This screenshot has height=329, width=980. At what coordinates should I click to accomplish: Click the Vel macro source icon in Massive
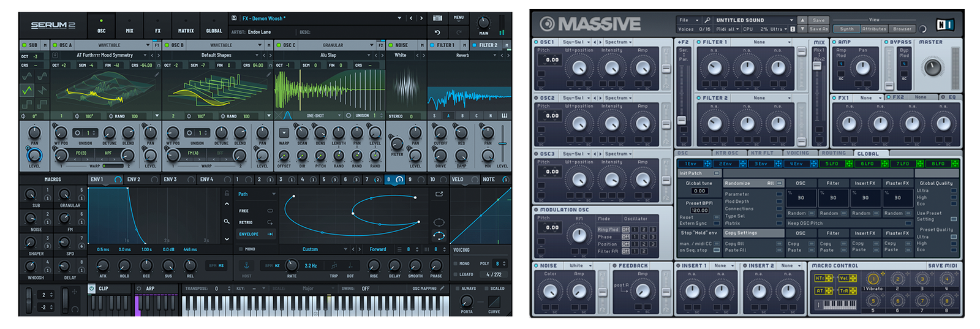coord(846,278)
